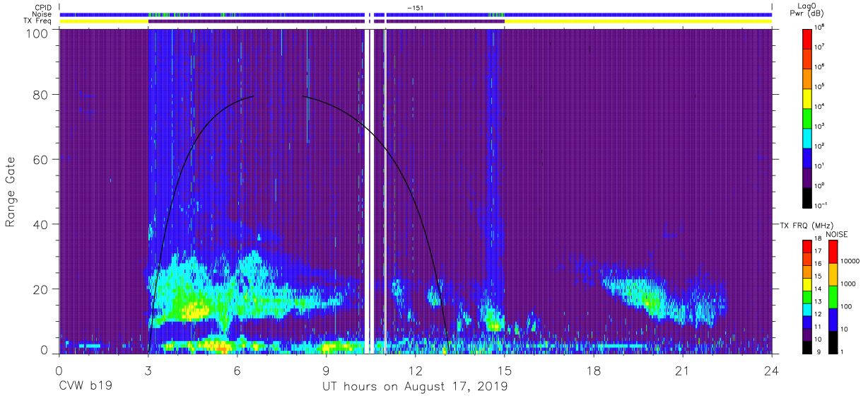Click the '9' hour label on time axis

click(x=326, y=370)
